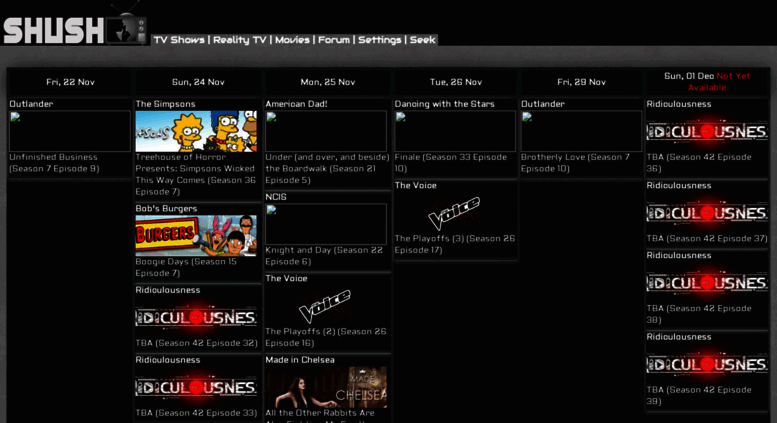Select TBA Season 42 Episode 32 text
This screenshot has height=423, width=777.
[197, 343]
